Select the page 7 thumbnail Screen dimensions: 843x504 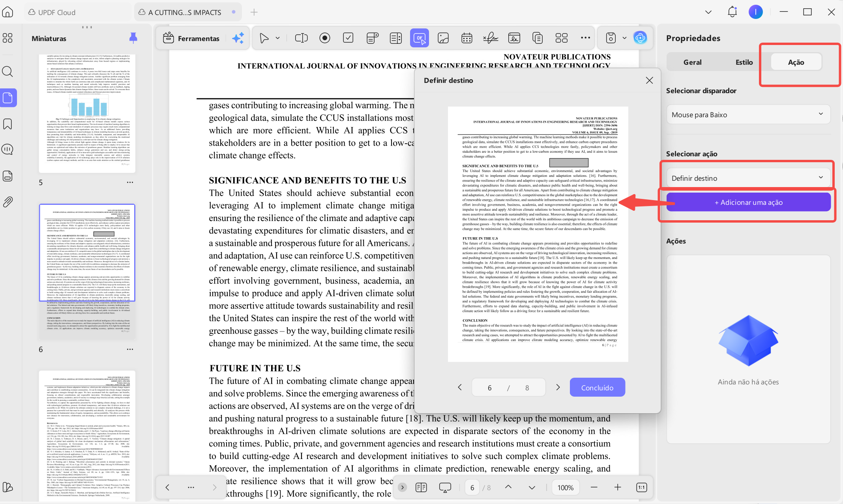tap(87, 436)
